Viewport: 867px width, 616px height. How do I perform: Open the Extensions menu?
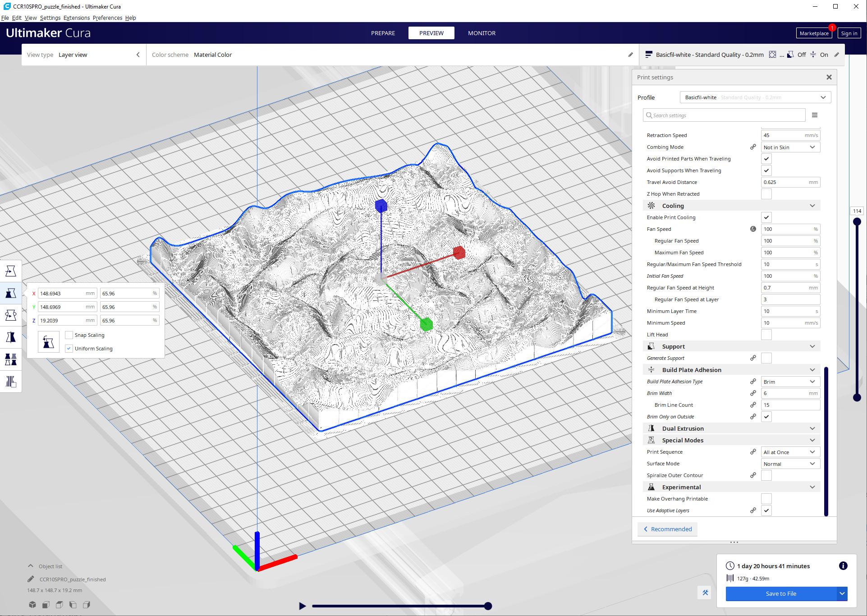pos(76,18)
